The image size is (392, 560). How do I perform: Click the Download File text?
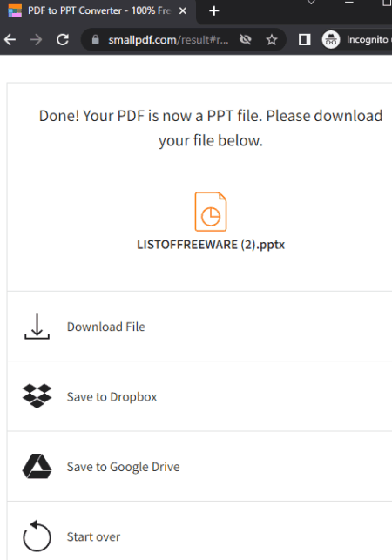click(106, 327)
